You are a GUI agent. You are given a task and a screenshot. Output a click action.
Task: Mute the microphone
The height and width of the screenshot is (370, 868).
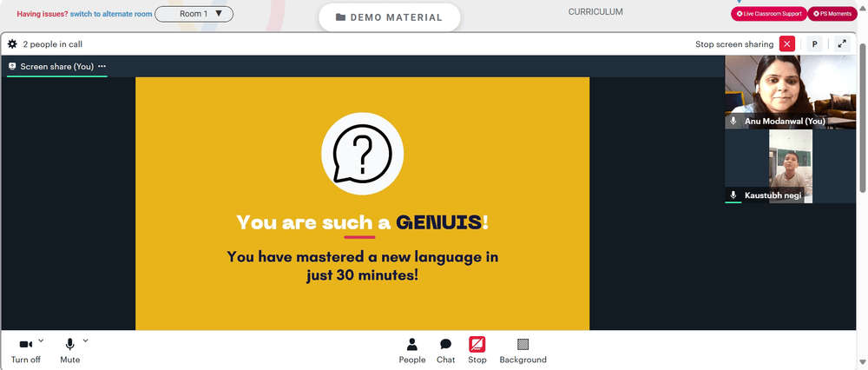(69, 350)
